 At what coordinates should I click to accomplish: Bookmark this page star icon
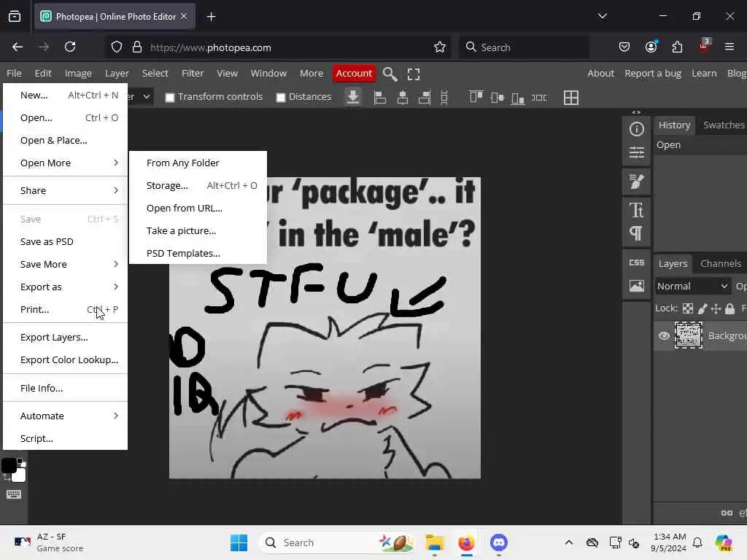[440, 47]
